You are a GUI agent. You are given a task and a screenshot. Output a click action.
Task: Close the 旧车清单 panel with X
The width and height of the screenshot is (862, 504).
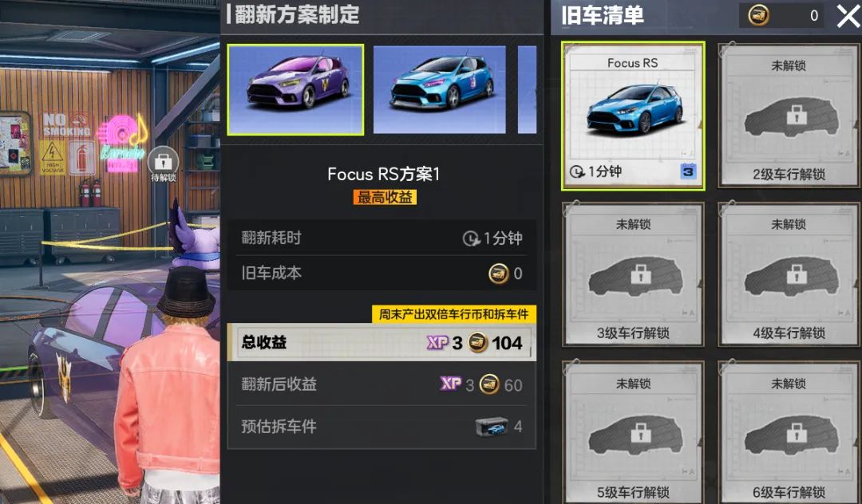[x=848, y=16]
